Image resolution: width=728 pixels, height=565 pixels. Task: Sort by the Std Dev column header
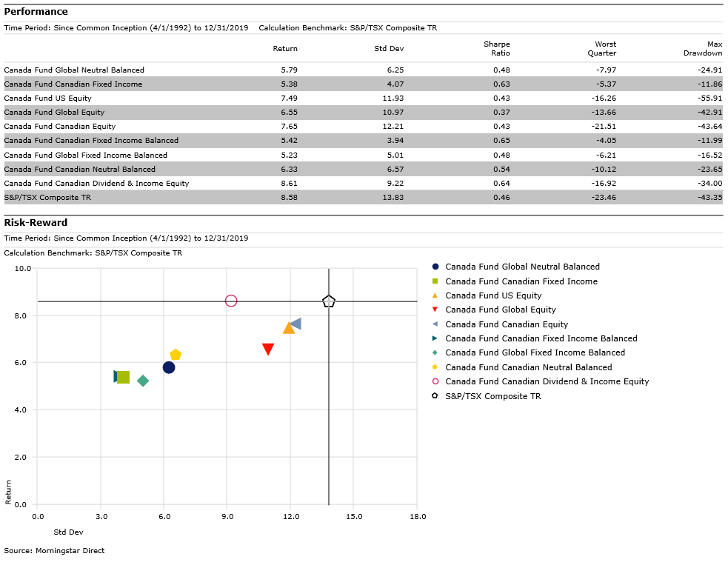(390, 49)
